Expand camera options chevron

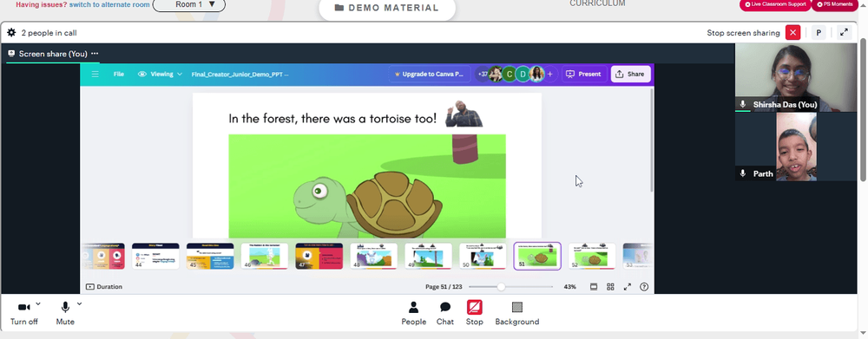pos(38,303)
